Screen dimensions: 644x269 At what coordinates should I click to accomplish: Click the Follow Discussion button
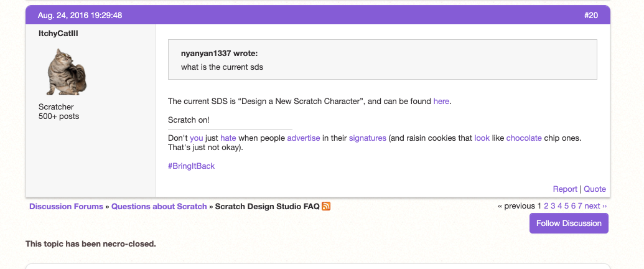[x=569, y=223]
